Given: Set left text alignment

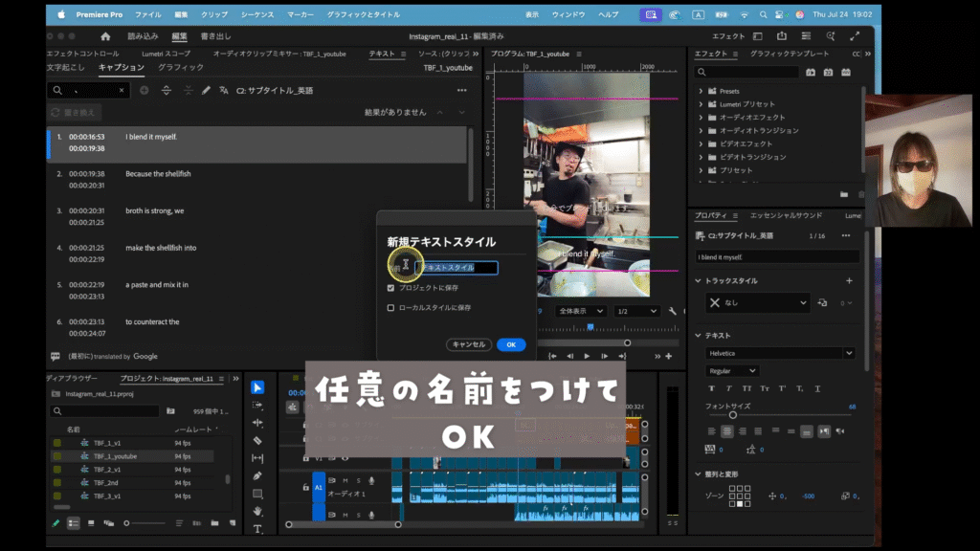Looking at the screenshot, I should [x=711, y=431].
